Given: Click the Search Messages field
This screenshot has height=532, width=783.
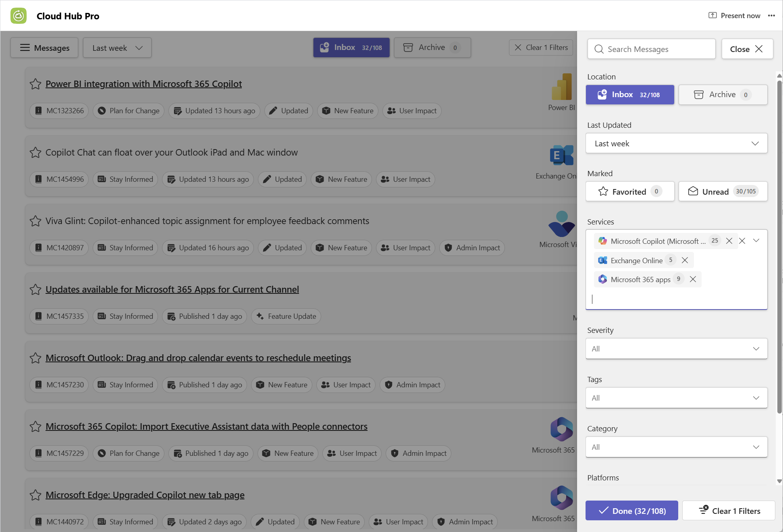Looking at the screenshot, I should click(651, 49).
